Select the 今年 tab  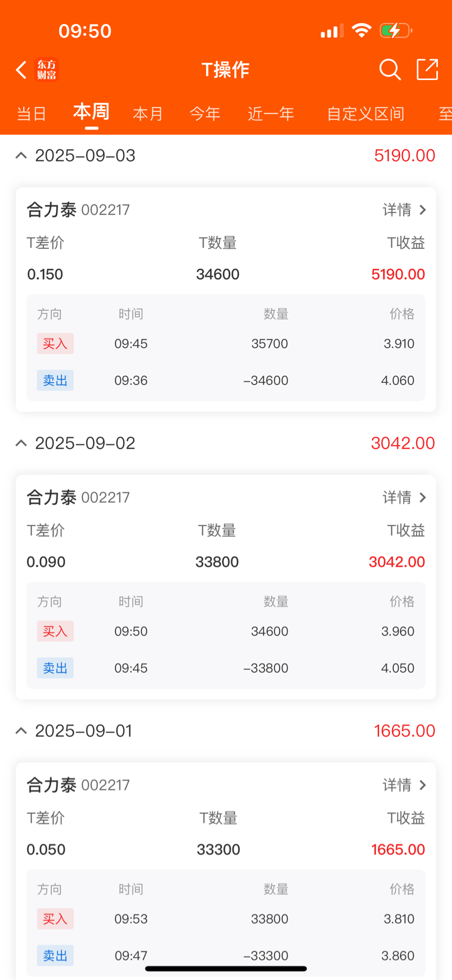[205, 114]
